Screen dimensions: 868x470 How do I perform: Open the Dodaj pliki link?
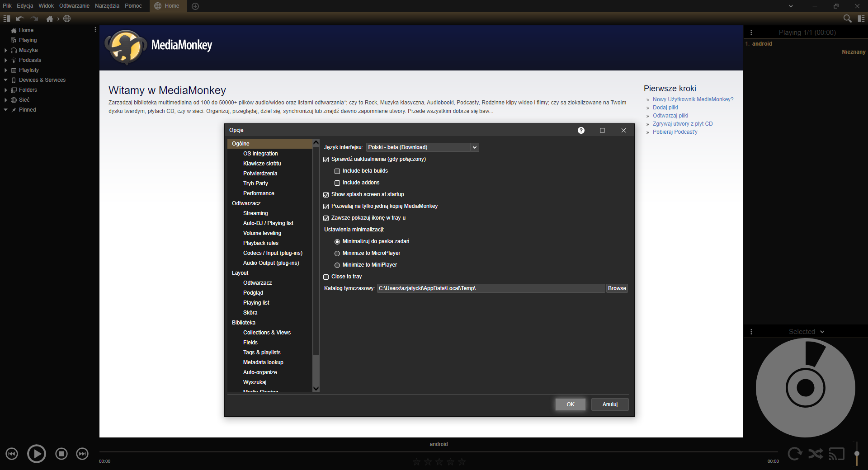[x=665, y=108]
